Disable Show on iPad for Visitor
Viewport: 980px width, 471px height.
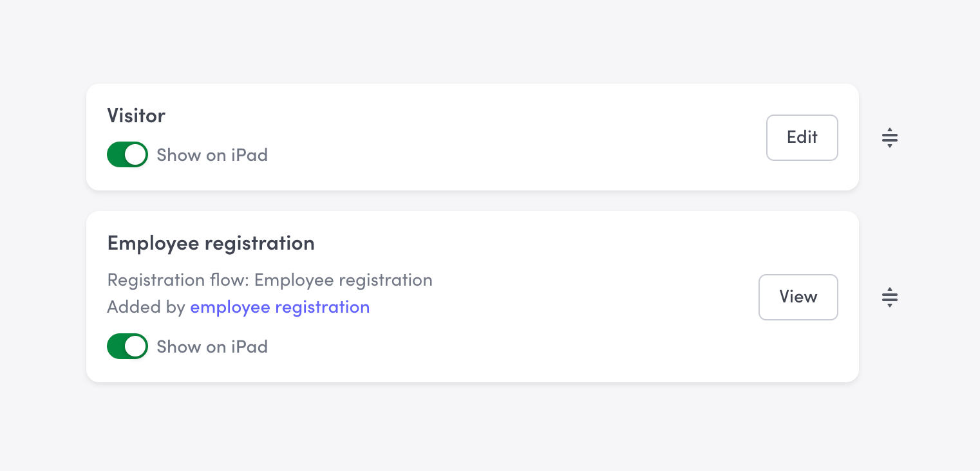coord(127,155)
